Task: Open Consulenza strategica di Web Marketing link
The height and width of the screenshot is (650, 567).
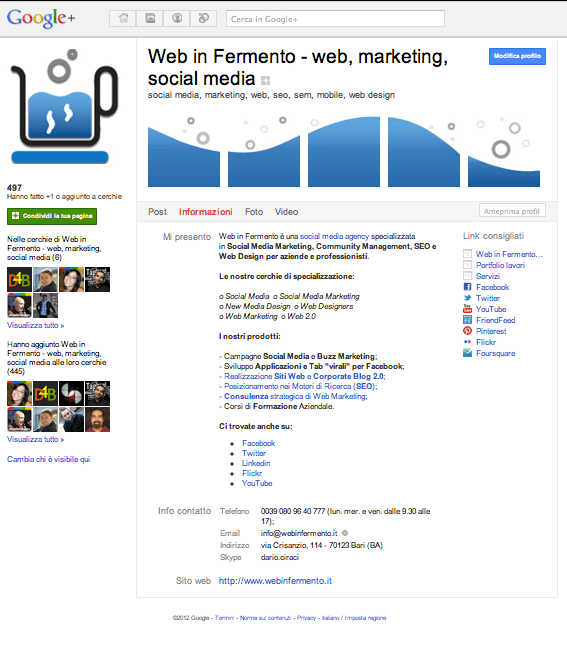Action: tap(296, 396)
